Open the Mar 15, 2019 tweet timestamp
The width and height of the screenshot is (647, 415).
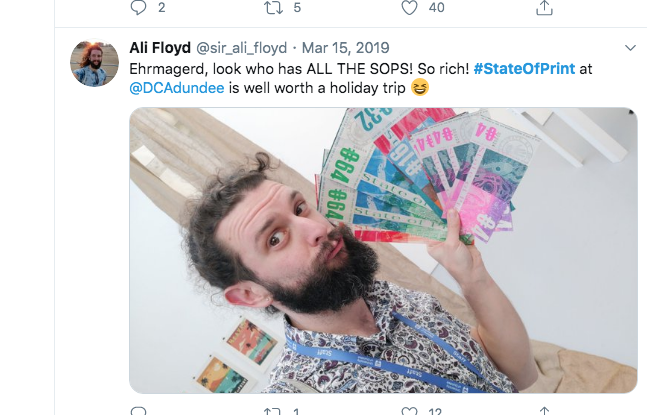pyautogui.click(x=346, y=48)
